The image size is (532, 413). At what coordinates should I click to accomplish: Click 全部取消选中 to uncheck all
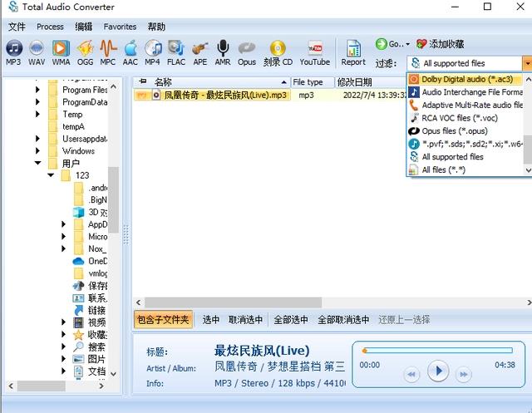(343, 319)
